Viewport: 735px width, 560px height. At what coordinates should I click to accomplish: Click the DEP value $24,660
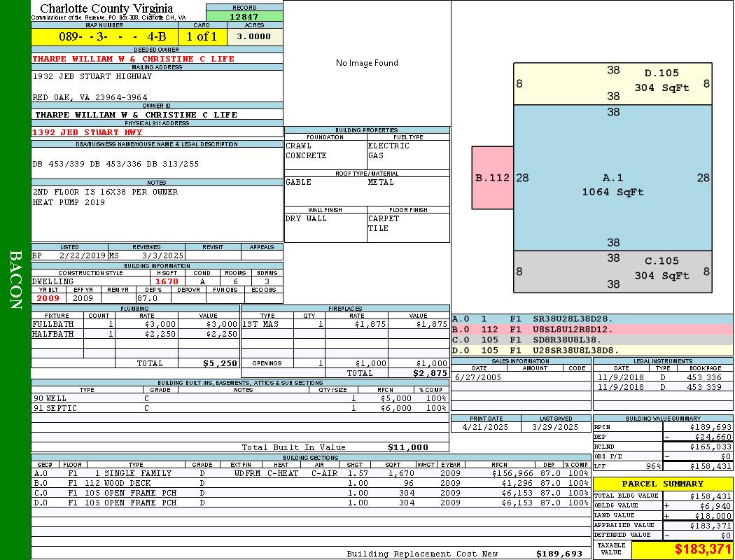tap(713, 437)
